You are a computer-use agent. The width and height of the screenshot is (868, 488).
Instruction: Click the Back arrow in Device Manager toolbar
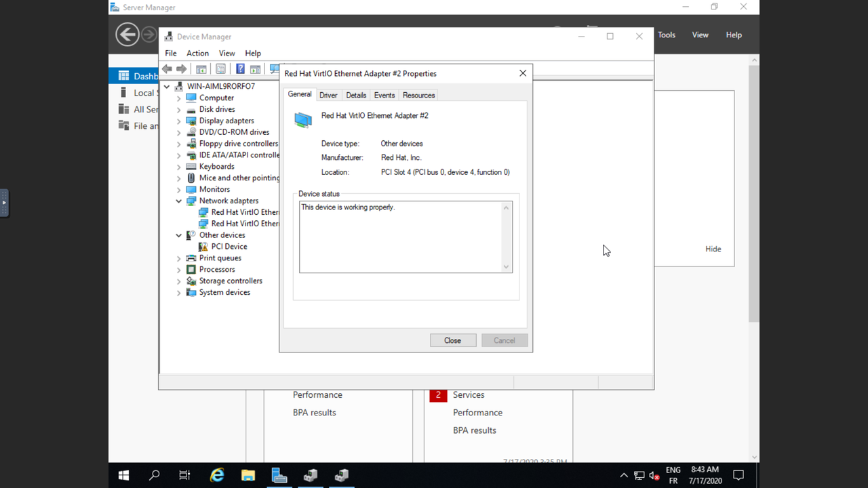pos(167,69)
